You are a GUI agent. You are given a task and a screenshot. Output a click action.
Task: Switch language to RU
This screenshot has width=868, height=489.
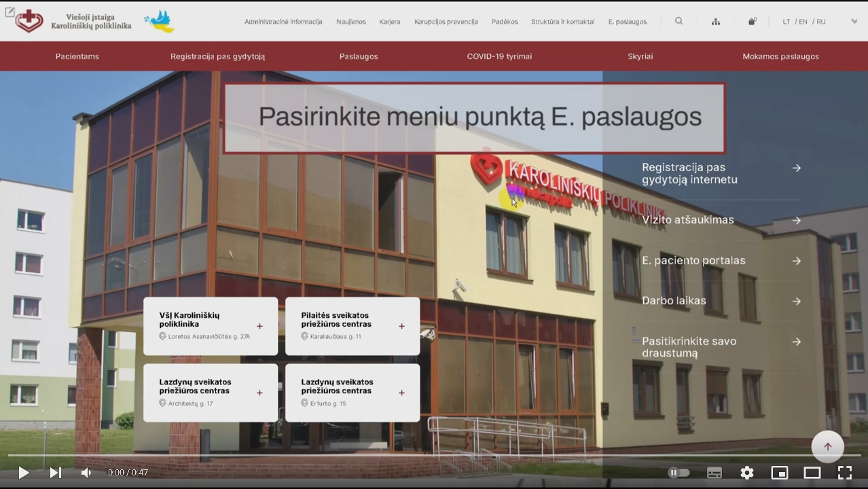tap(821, 22)
